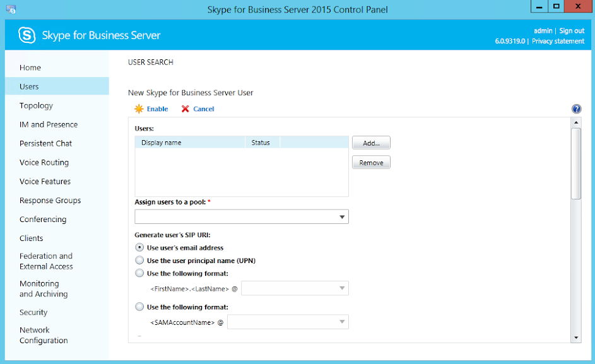Open the Users section
This screenshot has width=595, height=364.
click(x=57, y=86)
